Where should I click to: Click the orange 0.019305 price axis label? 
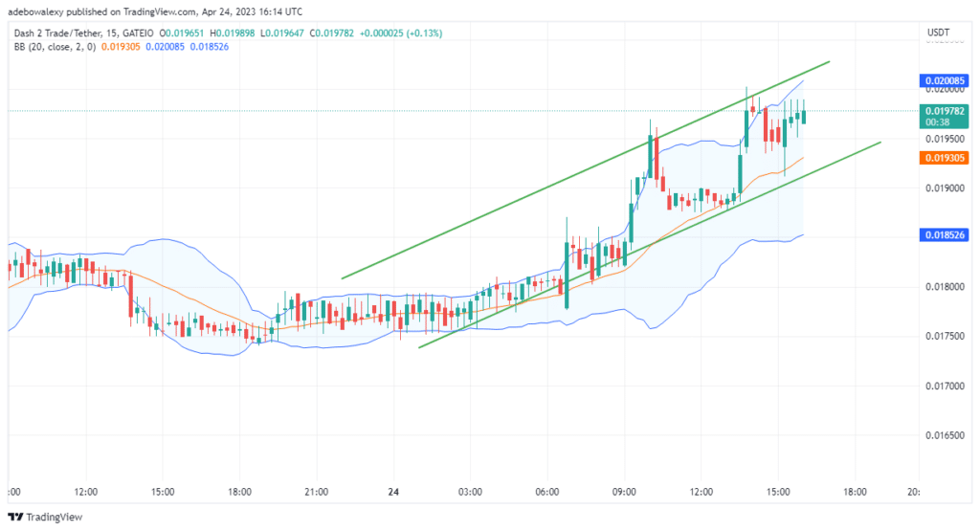(x=944, y=158)
